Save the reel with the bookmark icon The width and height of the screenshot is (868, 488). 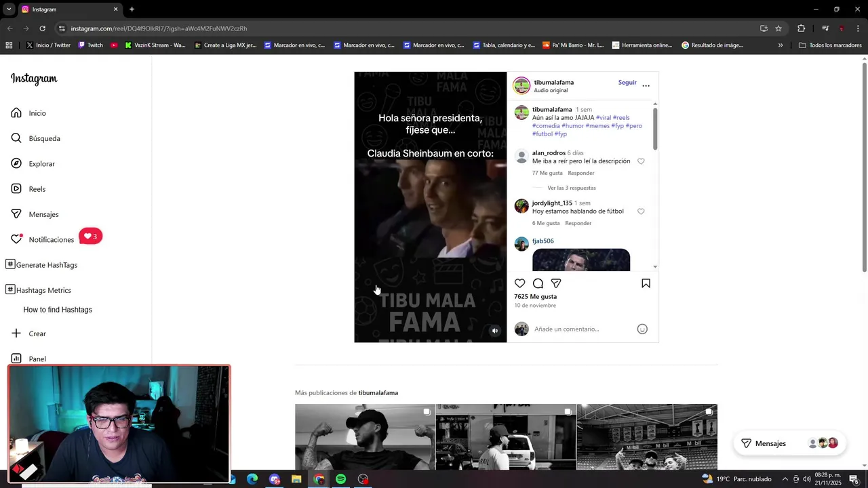646,283
